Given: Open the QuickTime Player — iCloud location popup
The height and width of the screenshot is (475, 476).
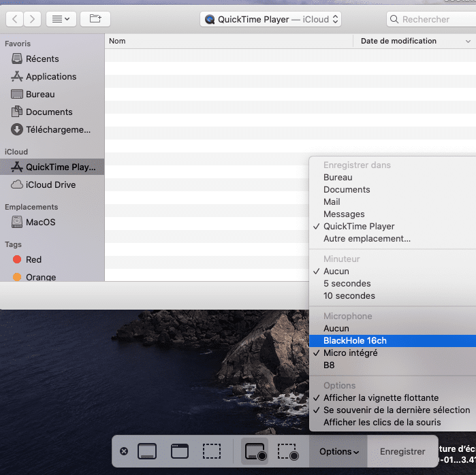Looking at the screenshot, I should click(270, 20).
